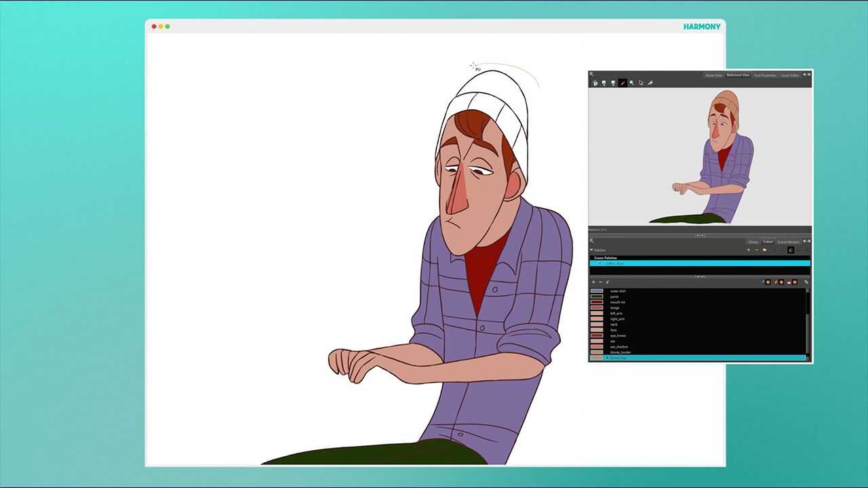Switch to the Node View tab
Image resolution: width=868 pixels, height=488 pixels.
tap(714, 75)
